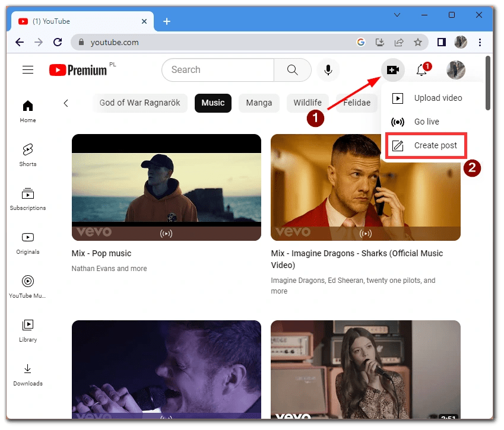Screen dimensions: 504x430
Task: Select the Manga chip
Action: tap(259, 103)
